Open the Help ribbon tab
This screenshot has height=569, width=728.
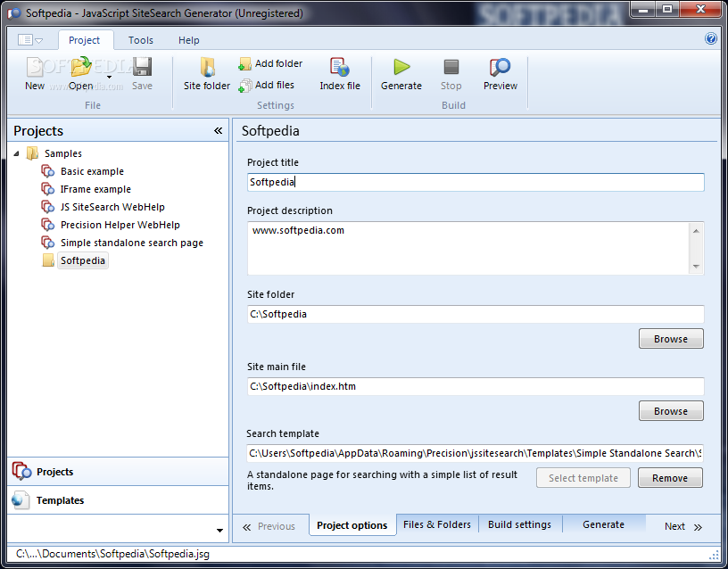click(x=189, y=40)
